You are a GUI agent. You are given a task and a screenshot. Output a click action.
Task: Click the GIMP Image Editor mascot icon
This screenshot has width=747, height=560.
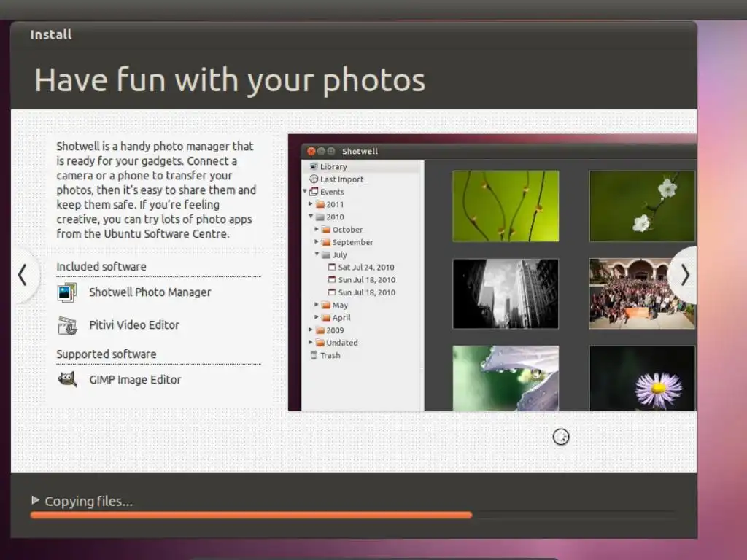pos(67,379)
